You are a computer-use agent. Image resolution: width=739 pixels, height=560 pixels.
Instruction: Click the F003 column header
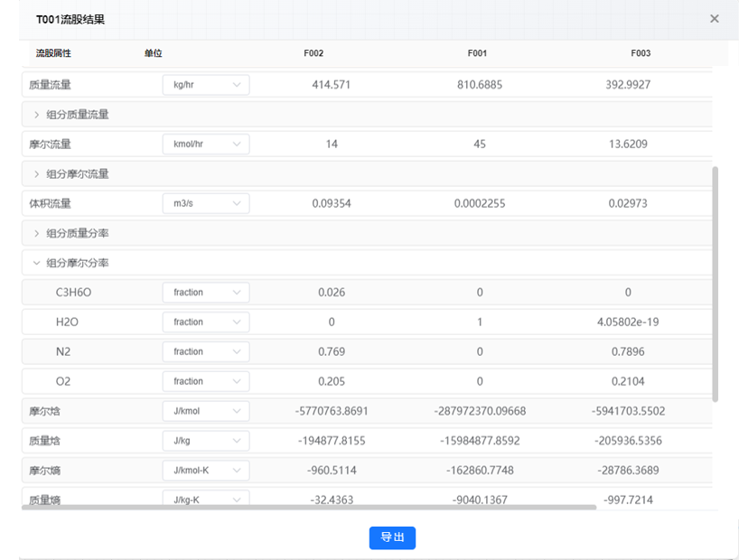point(641,53)
